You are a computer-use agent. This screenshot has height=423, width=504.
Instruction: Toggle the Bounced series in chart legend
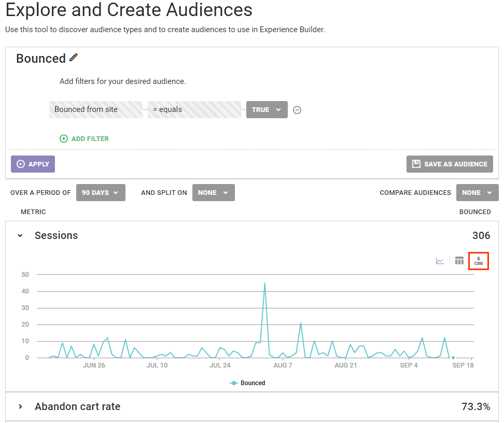point(248,383)
